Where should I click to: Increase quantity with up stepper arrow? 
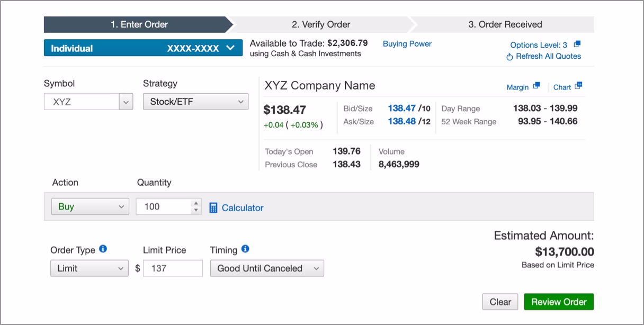[x=196, y=203]
